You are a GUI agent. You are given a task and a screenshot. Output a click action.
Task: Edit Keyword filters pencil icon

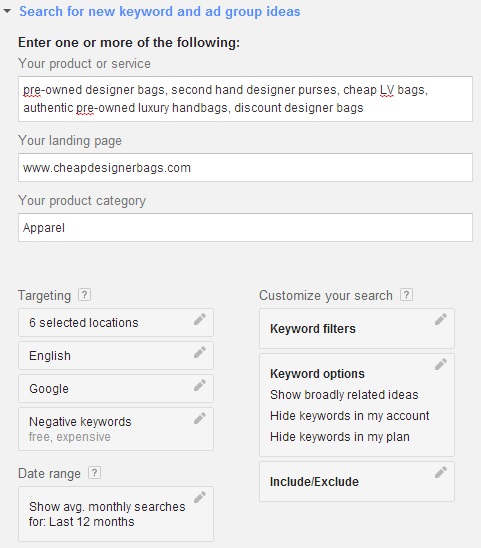pyautogui.click(x=441, y=319)
